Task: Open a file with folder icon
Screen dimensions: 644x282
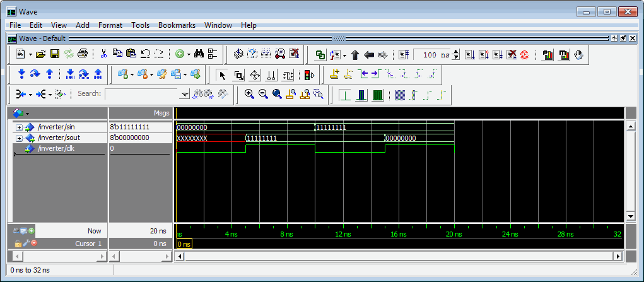Action: point(40,54)
